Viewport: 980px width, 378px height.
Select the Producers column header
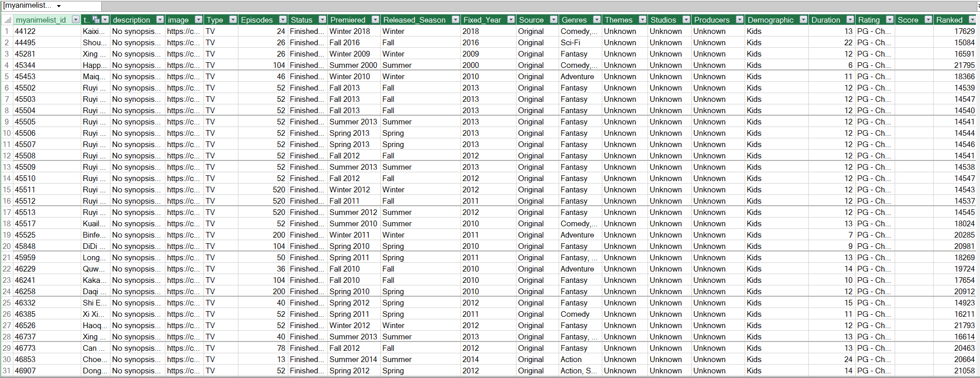pos(712,20)
